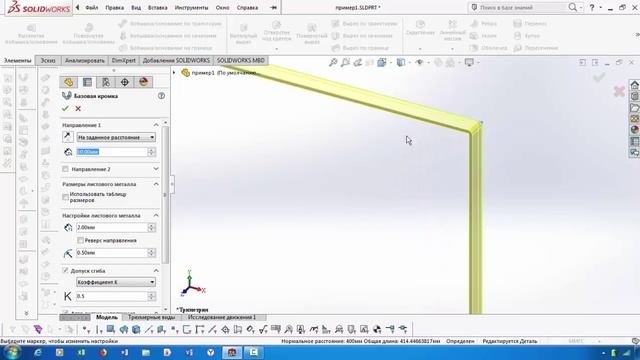Expand the Направление 2 section
Screen dimensions: 640x360
pyautogui.click(x=156, y=169)
